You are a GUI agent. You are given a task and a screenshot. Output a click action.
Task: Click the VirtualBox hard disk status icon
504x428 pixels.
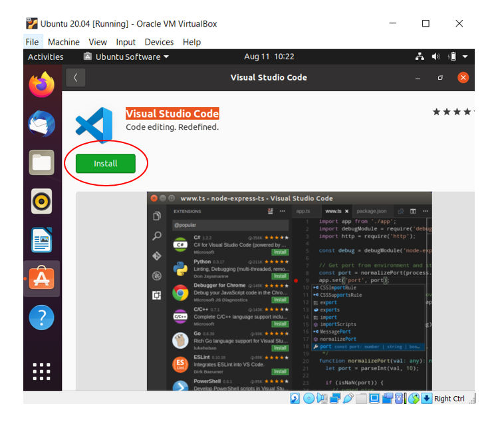295,399
